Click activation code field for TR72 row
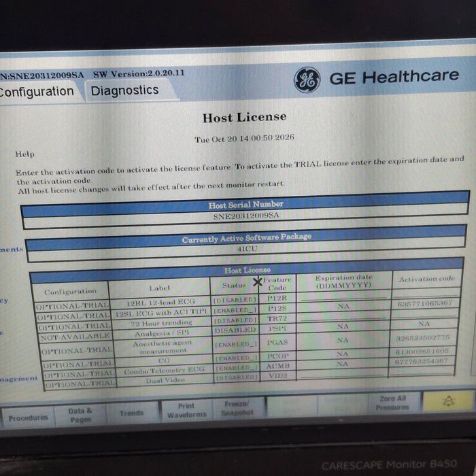Viewport: 476px width, 476px height. pyautogui.click(x=424, y=314)
